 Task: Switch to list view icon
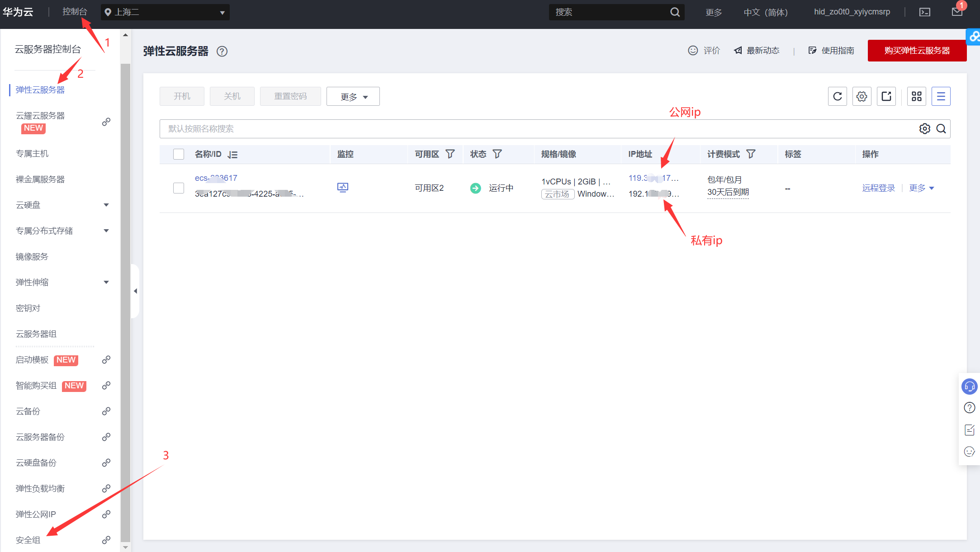[x=941, y=96]
